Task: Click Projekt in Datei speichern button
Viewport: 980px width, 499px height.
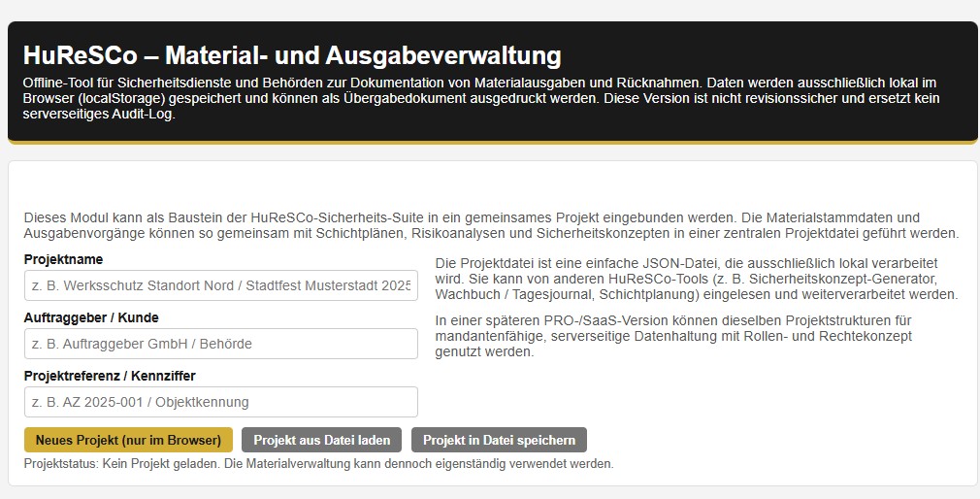Action: click(499, 440)
